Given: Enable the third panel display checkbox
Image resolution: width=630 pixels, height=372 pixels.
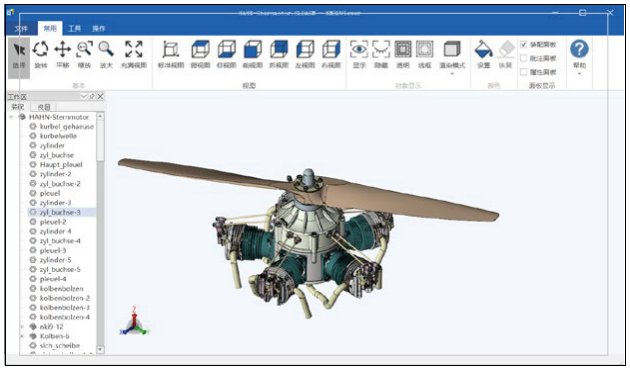Looking at the screenshot, I should pos(524,72).
